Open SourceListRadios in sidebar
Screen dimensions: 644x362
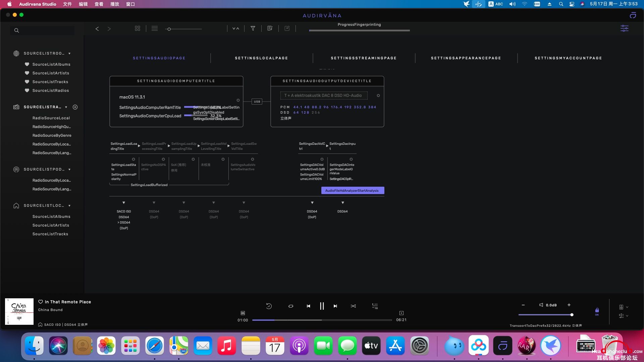click(x=51, y=90)
